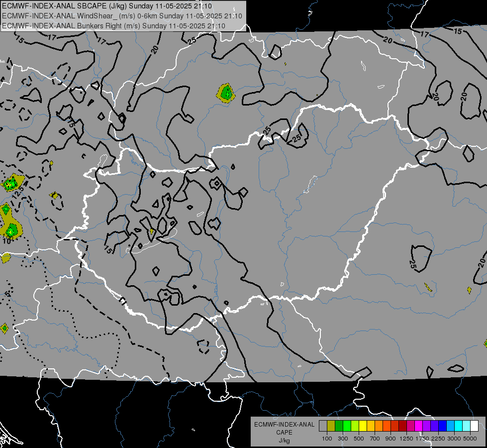The height and width of the screenshot is (448, 487).
Task: Click the ECMWF-INDEX-ANAL label in the legend
Action: 284,425
